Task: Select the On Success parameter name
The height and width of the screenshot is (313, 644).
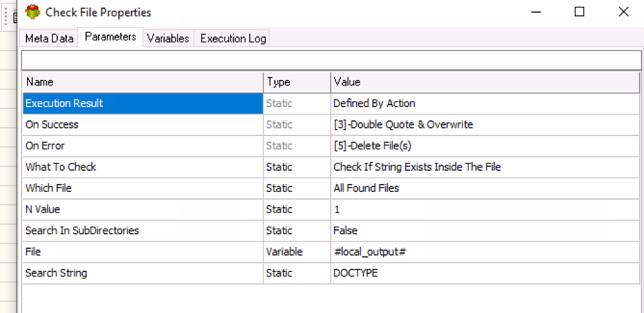Action: tap(143, 125)
